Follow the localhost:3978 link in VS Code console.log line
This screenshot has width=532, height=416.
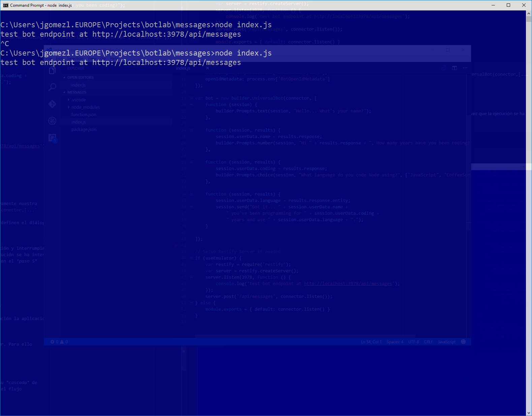[348, 284]
